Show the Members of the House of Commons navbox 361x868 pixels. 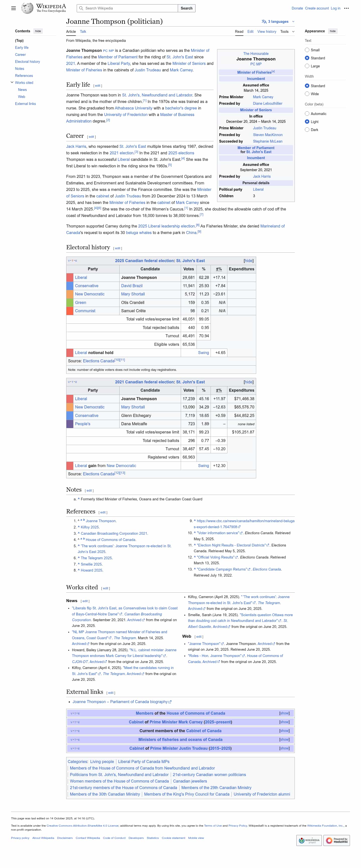click(x=285, y=713)
